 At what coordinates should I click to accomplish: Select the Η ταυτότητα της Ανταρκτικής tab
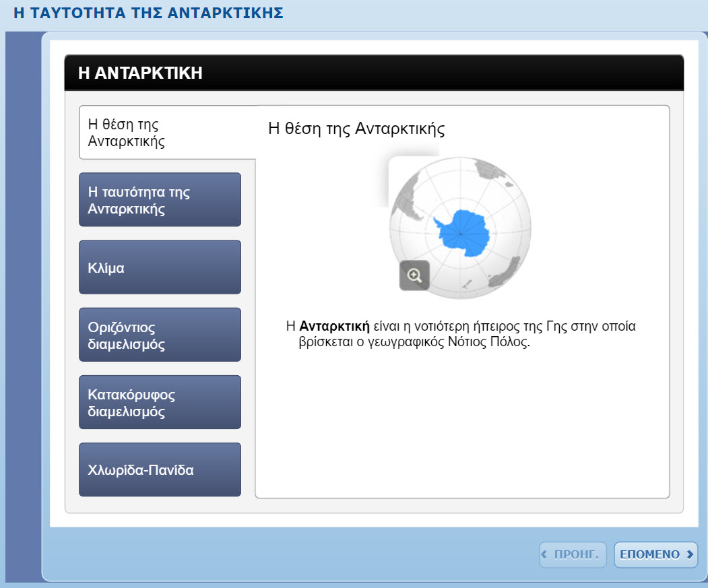160,200
